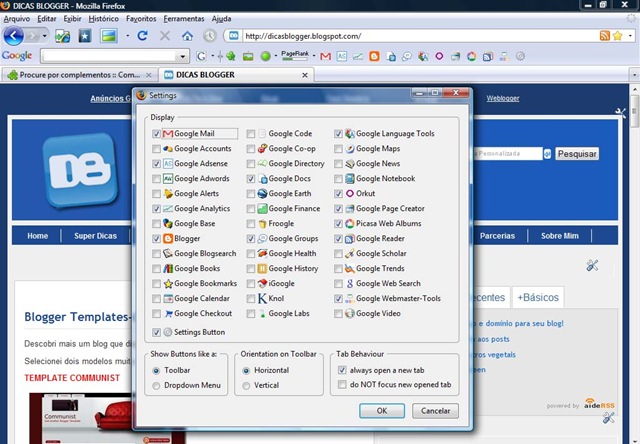
Task: Click the browser Back arrow button
Action: click(14, 36)
